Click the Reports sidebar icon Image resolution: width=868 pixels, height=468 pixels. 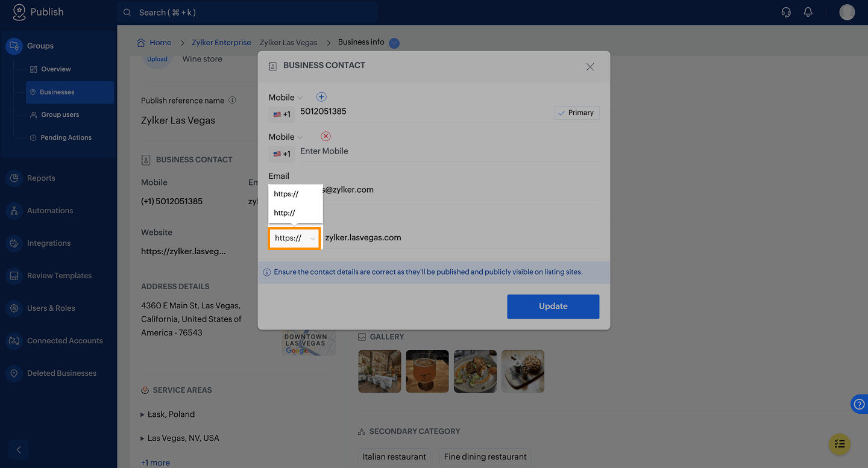click(14, 178)
